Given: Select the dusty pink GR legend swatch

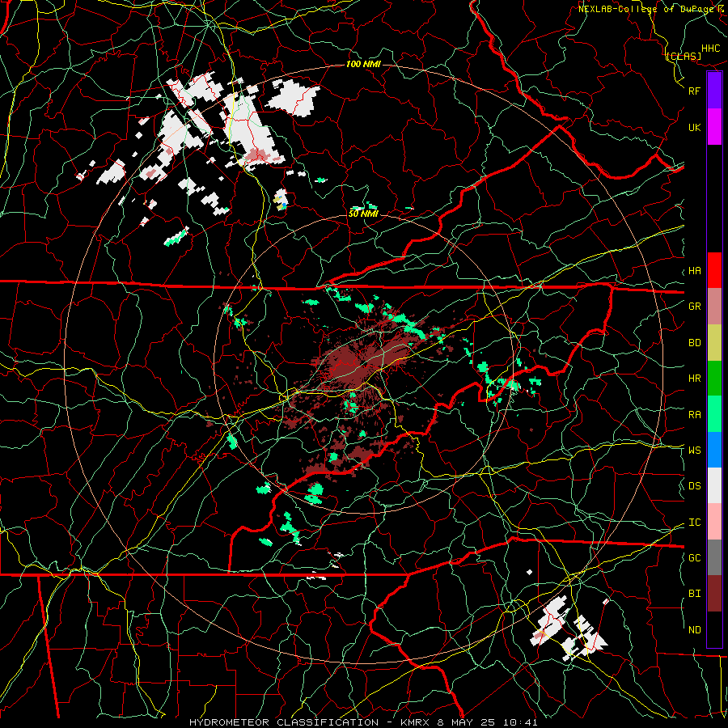Looking at the screenshot, I should (714, 307).
